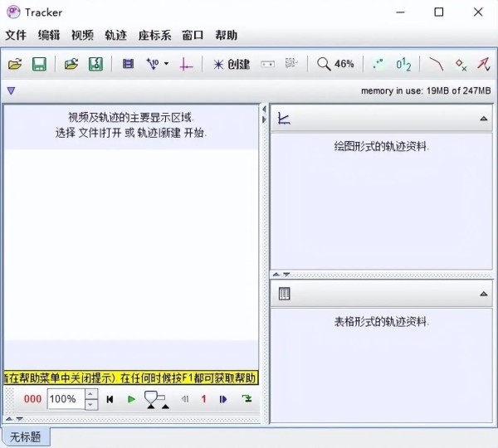Click the table view grid icon

pos(284,294)
